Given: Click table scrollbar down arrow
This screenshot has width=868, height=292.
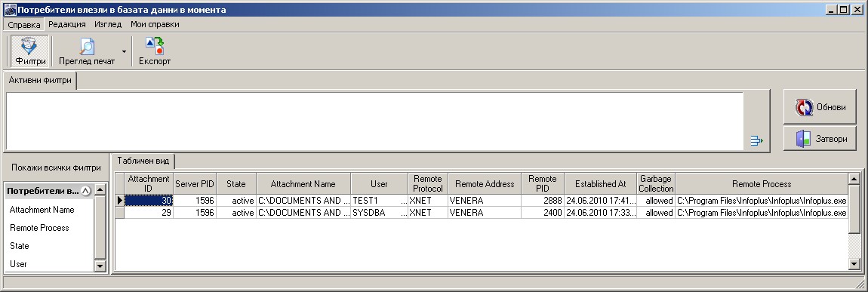Looking at the screenshot, I should click(x=854, y=265).
